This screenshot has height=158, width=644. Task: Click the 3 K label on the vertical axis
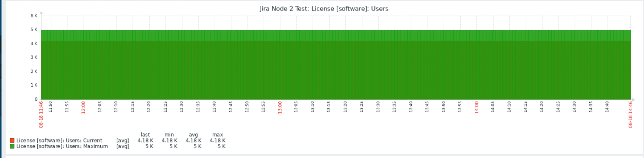(34, 57)
